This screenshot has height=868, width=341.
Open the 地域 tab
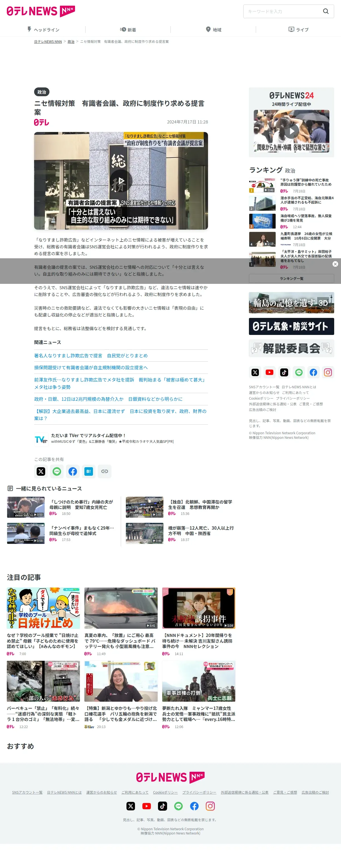click(213, 30)
